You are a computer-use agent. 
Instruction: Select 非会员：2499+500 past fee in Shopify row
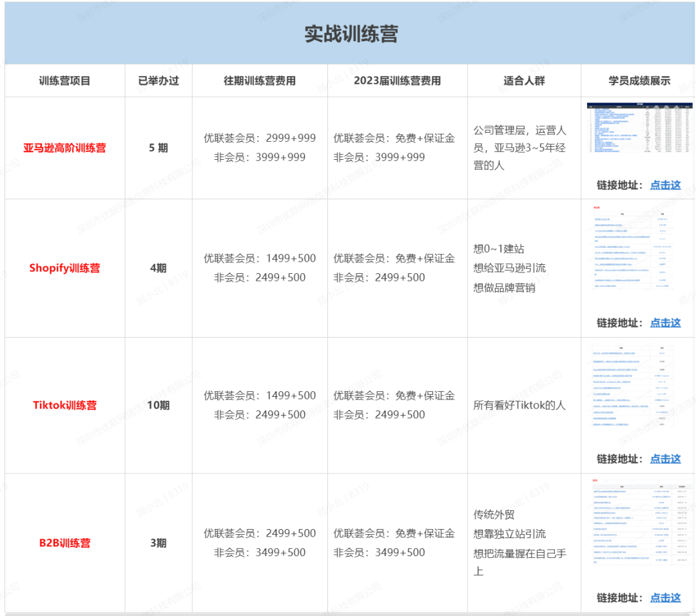(x=260, y=277)
